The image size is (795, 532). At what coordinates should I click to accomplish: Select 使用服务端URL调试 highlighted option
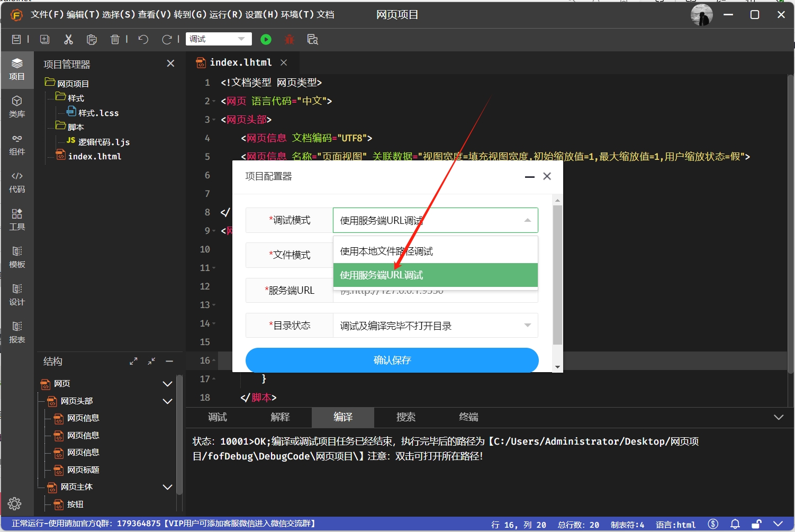pyautogui.click(x=436, y=275)
